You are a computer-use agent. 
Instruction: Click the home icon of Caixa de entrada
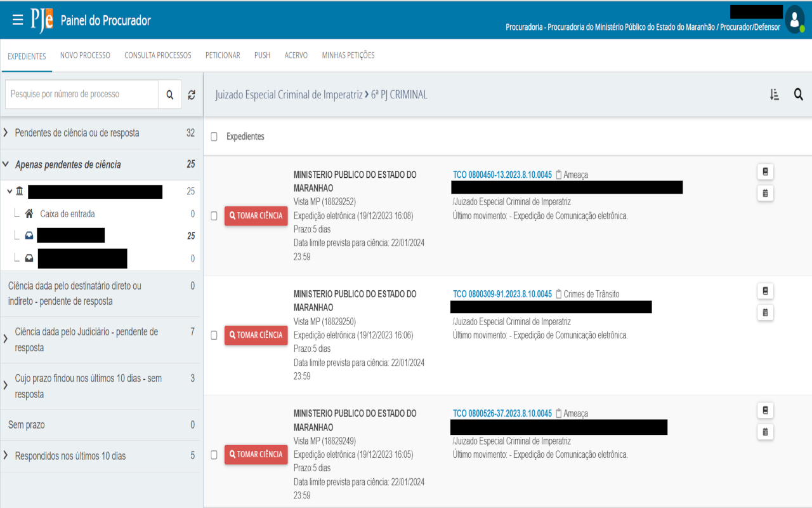[x=29, y=214]
